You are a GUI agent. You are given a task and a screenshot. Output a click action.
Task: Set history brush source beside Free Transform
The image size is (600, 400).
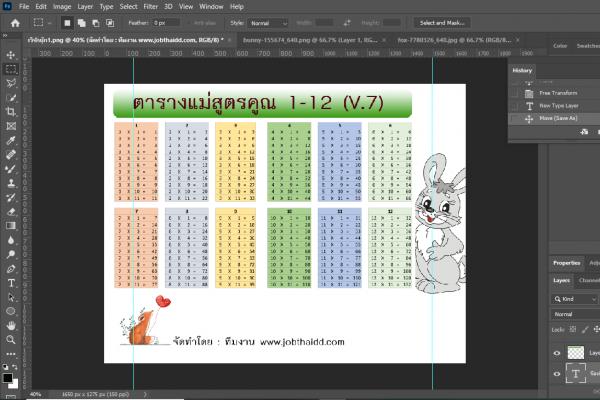[515, 93]
